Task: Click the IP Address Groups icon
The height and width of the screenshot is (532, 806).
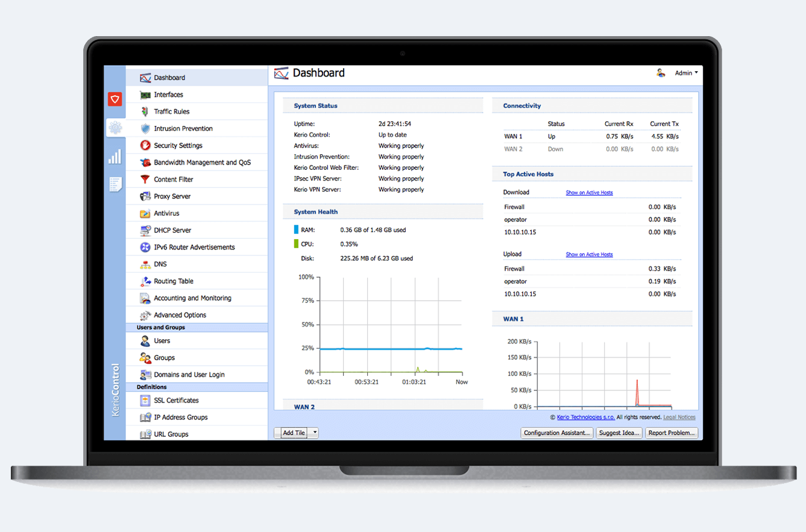Action: pos(145,417)
